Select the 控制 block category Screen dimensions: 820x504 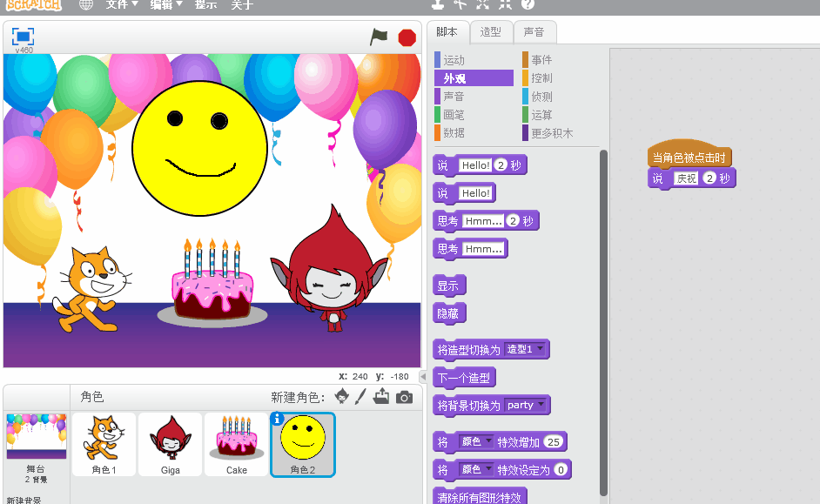pos(561,77)
